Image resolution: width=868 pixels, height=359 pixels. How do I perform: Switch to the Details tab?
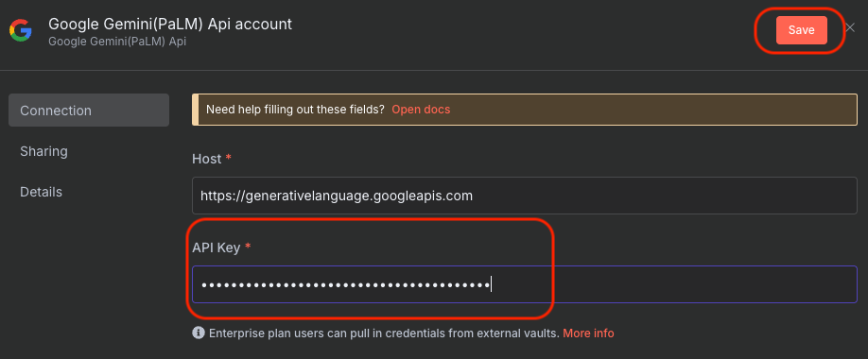[41, 192]
